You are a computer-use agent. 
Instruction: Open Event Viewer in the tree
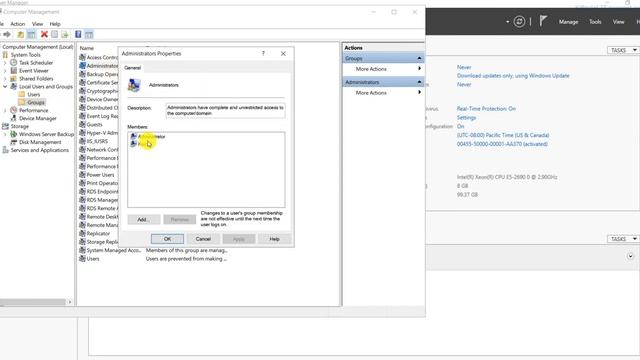click(33, 71)
